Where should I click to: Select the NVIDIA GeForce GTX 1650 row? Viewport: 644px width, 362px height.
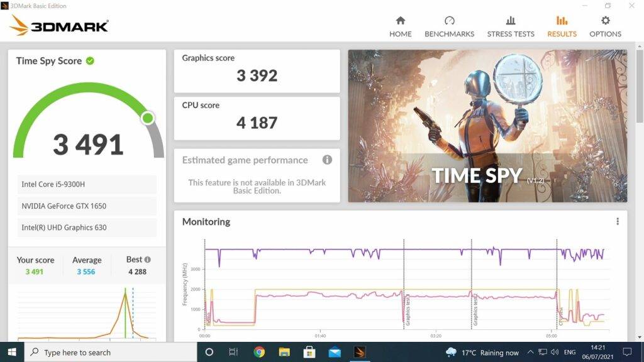[x=87, y=206]
